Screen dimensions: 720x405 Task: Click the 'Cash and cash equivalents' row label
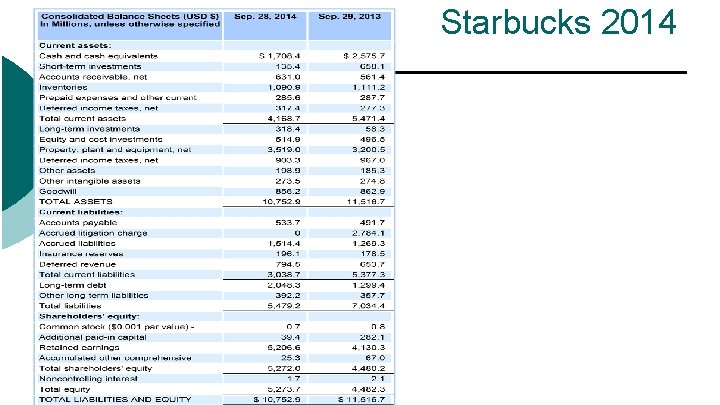click(98, 56)
